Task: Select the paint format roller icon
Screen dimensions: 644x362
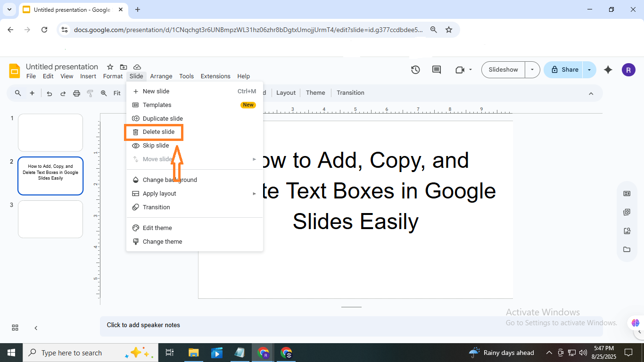Action: [90, 93]
